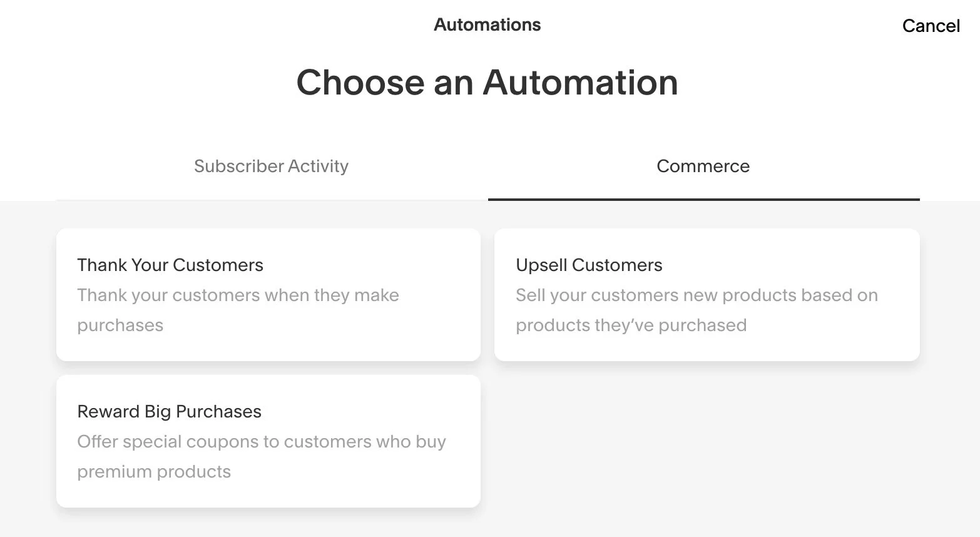Click empty gray area below Upsell Customers card
This screenshot has height=537, width=980.
[x=707, y=441]
